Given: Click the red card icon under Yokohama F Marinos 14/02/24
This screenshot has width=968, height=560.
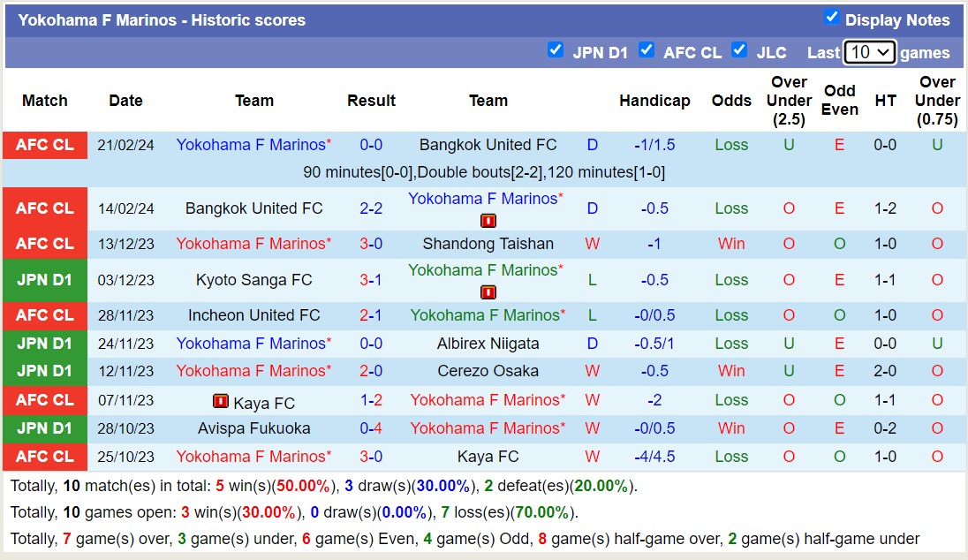Looking at the screenshot, I should click(488, 221).
